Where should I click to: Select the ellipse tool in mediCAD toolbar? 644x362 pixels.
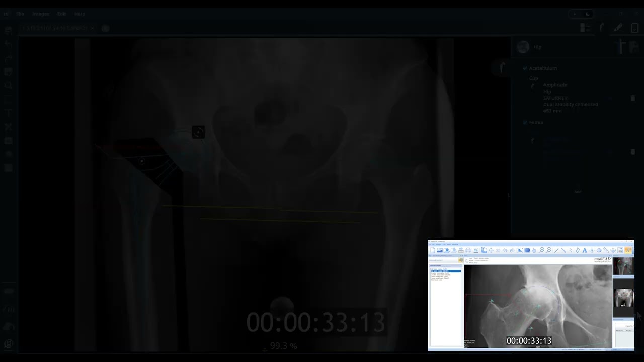coord(599,250)
